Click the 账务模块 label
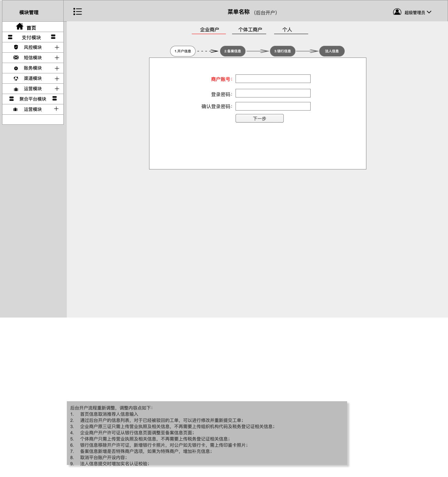This screenshot has width=448, height=477. point(33,68)
